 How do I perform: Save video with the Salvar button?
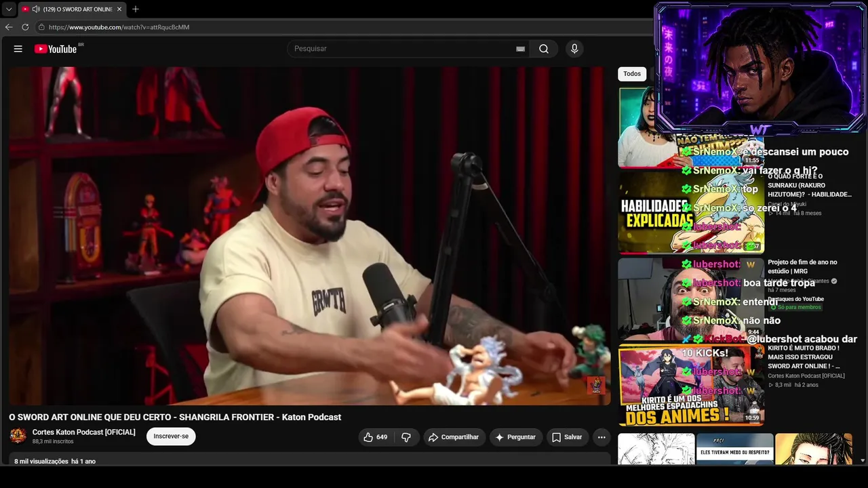567,437
